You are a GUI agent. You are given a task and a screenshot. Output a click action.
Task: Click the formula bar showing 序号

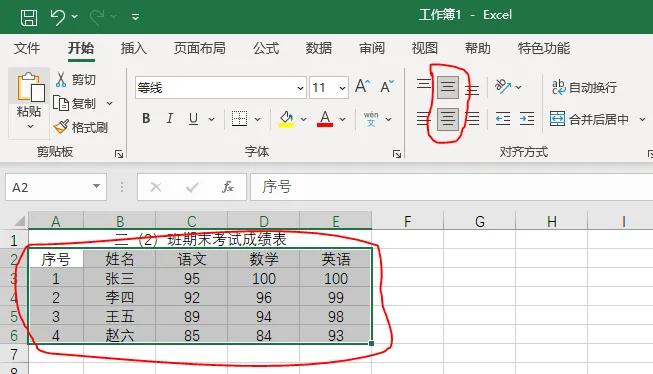[x=451, y=187]
